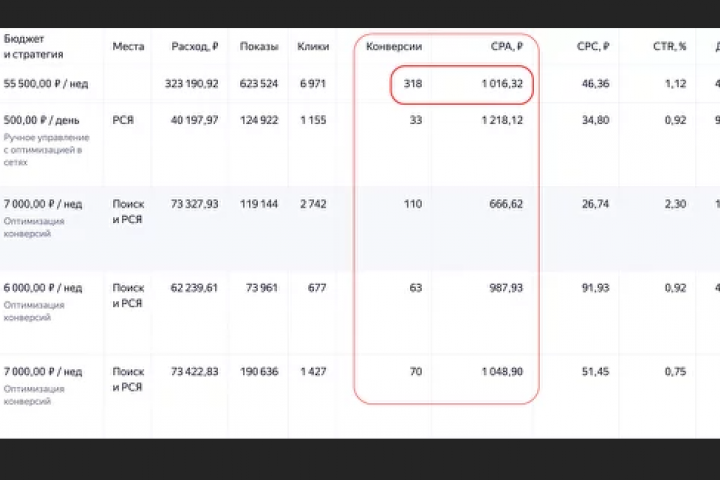Select spend value '73 422,83'
Image resolution: width=720 pixels, height=480 pixels.
point(194,372)
